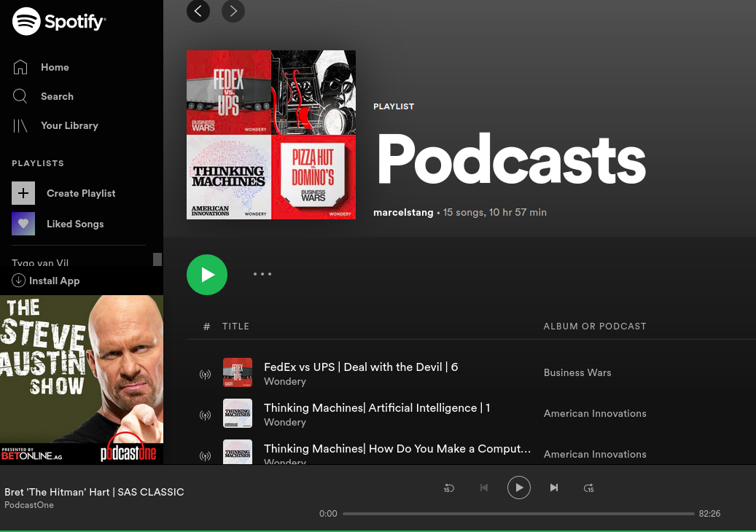This screenshot has width=756, height=532.
Task: Open Your Library in the sidebar
Action: pos(69,125)
